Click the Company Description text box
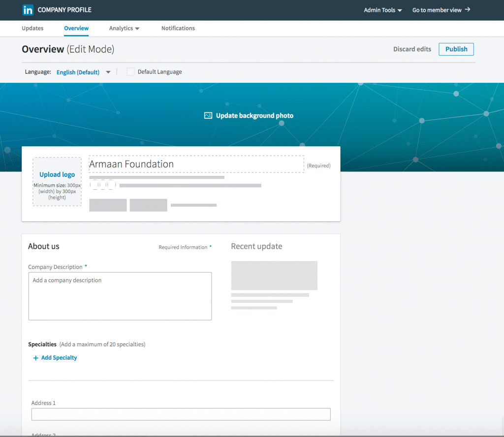Image resolution: width=504 pixels, height=437 pixels. coord(120,296)
